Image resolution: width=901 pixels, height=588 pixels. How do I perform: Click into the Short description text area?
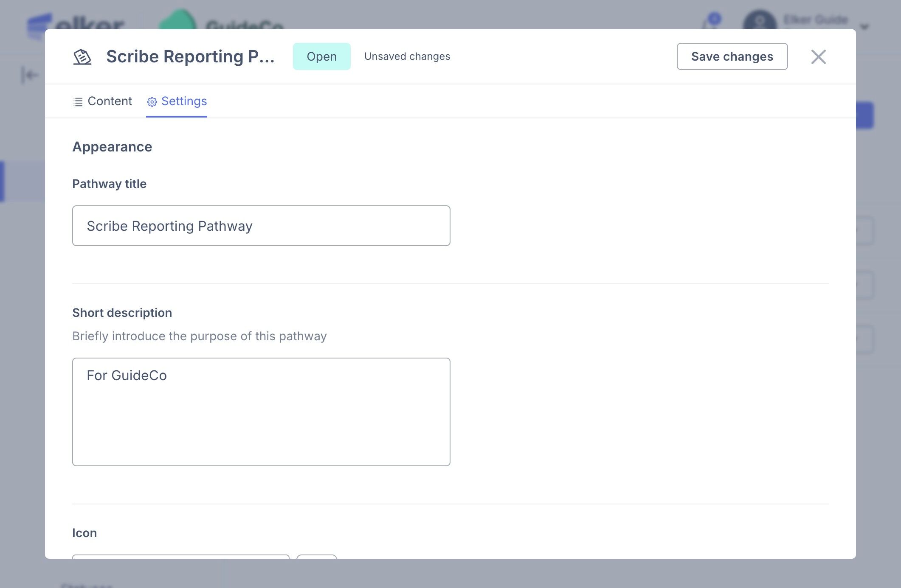click(x=261, y=412)
